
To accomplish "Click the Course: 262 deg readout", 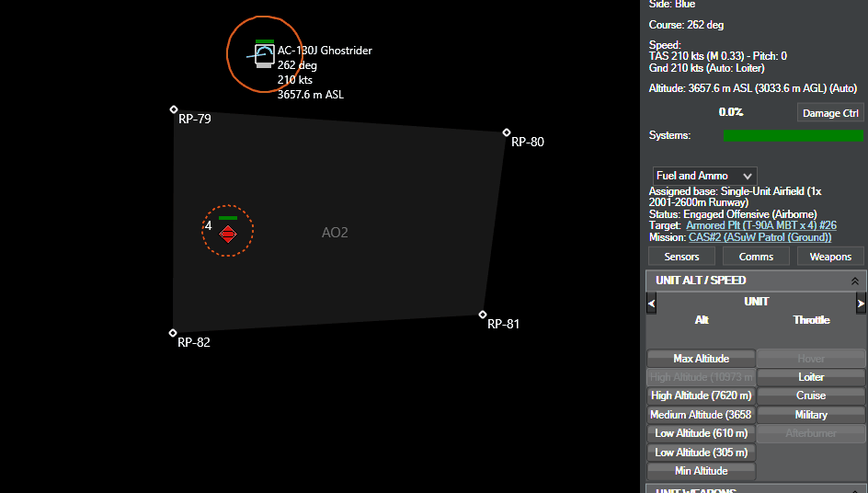I will click(687, 25).
